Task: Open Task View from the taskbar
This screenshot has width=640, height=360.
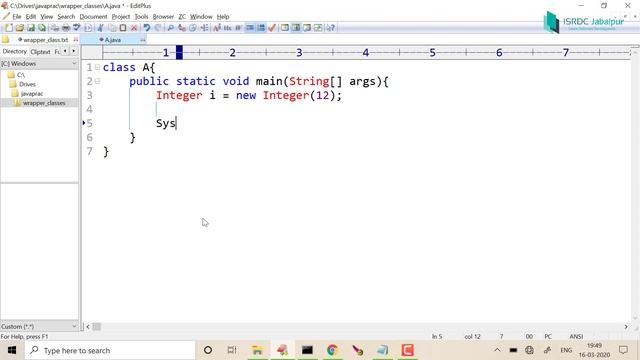Action: click(x=232, y=350)
